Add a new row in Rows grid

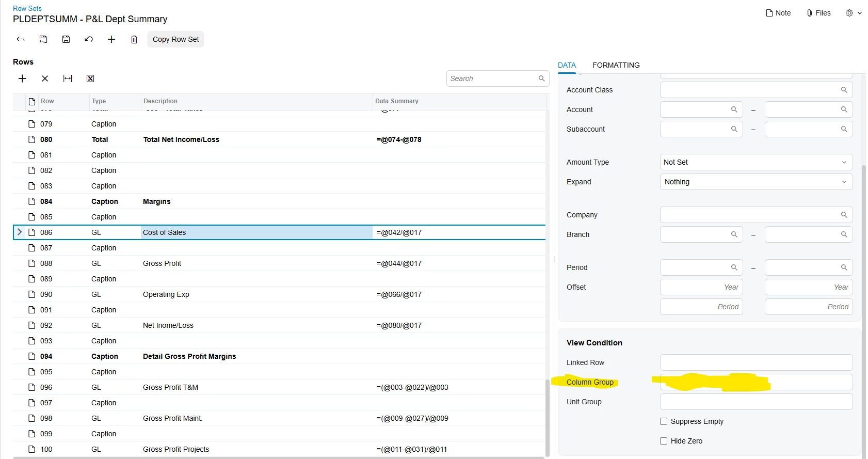(22, 78)
